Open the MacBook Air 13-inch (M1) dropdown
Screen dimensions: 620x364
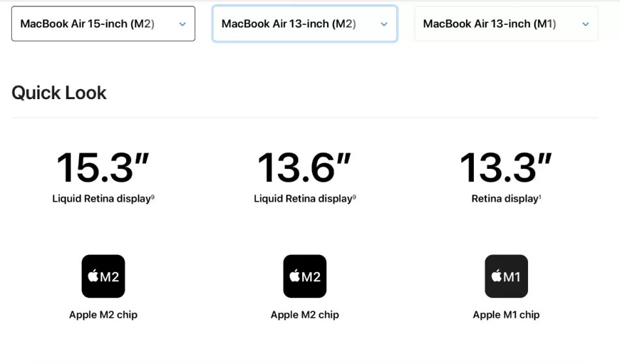click(x=506, y=24)
